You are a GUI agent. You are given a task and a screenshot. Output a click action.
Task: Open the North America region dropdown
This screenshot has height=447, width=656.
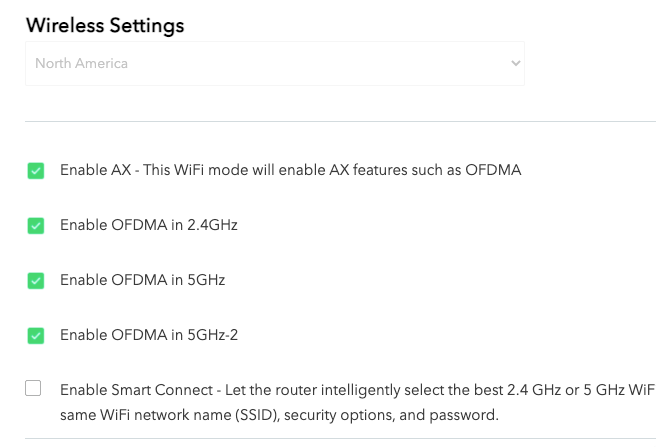point(274,63)
